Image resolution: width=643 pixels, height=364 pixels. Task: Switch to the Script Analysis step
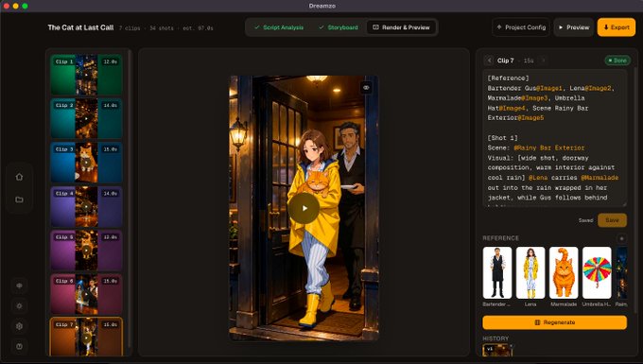279,27
